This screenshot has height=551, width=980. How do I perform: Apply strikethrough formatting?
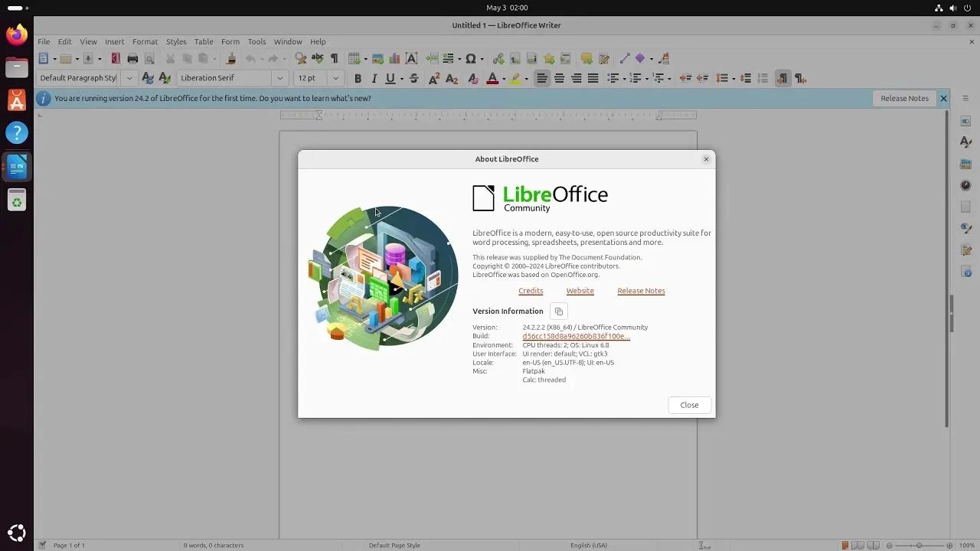pos(413,77)
